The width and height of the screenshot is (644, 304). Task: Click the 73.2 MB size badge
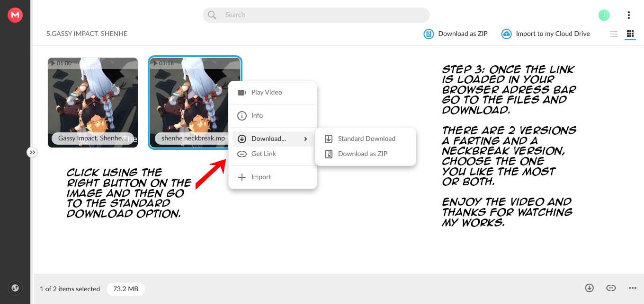[126, 289]
